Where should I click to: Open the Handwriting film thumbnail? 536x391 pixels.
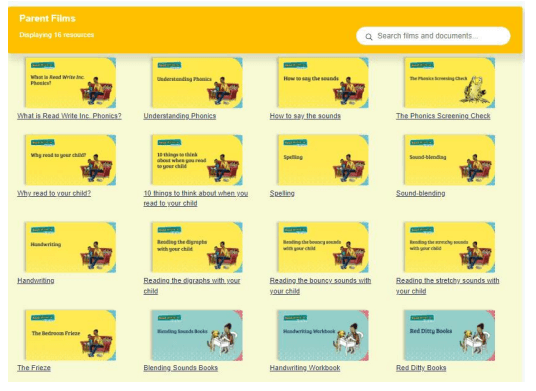(x=70, y=247)
